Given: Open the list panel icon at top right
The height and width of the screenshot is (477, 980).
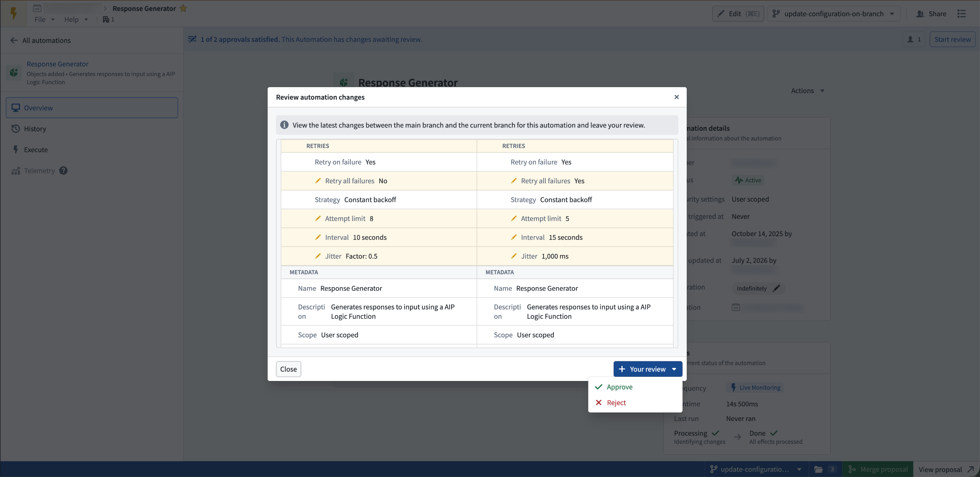Looking at the screenshot, I should coord(962,13).
